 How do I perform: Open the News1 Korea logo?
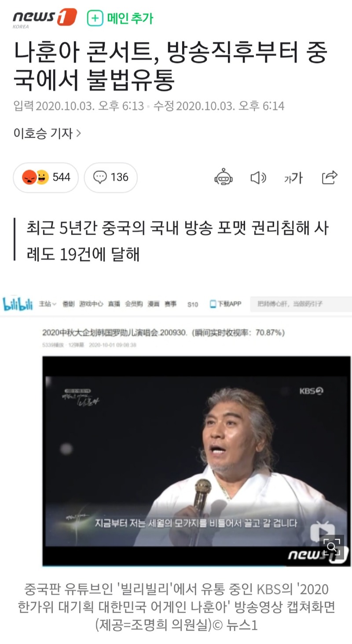pyautogui.click(x=44, y=19)
